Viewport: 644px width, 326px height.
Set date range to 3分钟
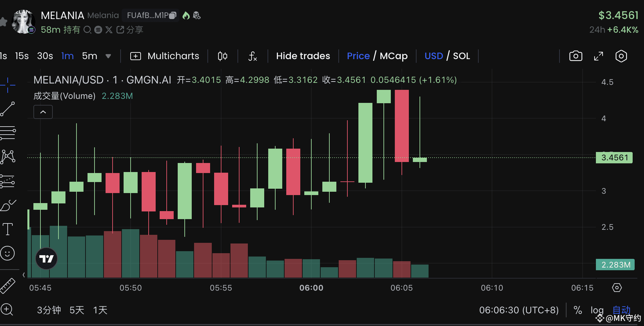[x=49, y=310]
